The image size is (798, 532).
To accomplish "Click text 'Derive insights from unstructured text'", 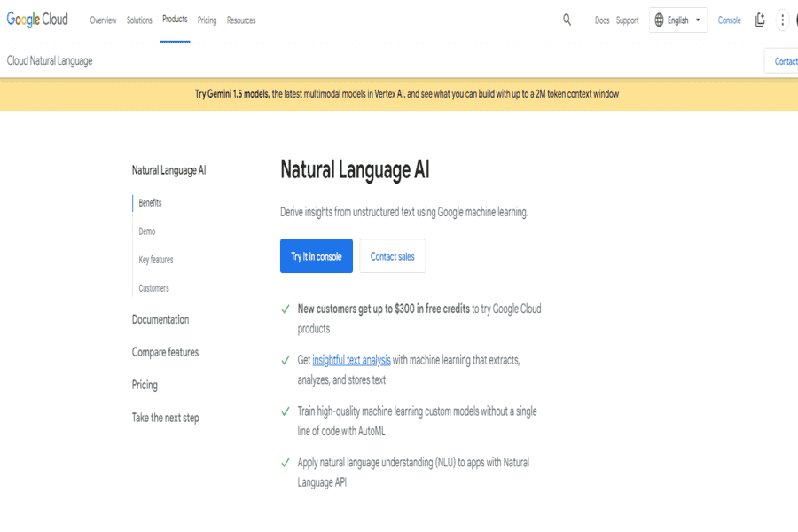I will (348, 212).
